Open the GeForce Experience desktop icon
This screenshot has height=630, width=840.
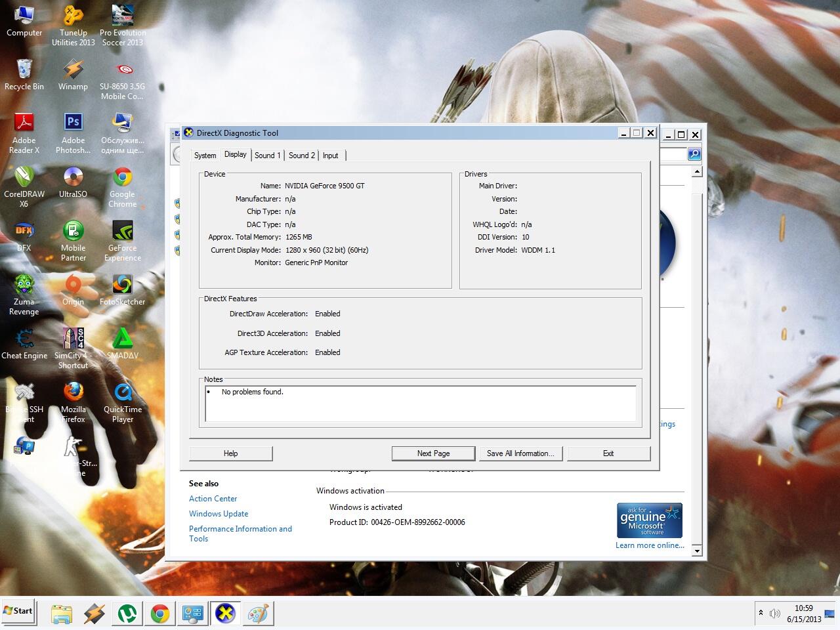123,240
